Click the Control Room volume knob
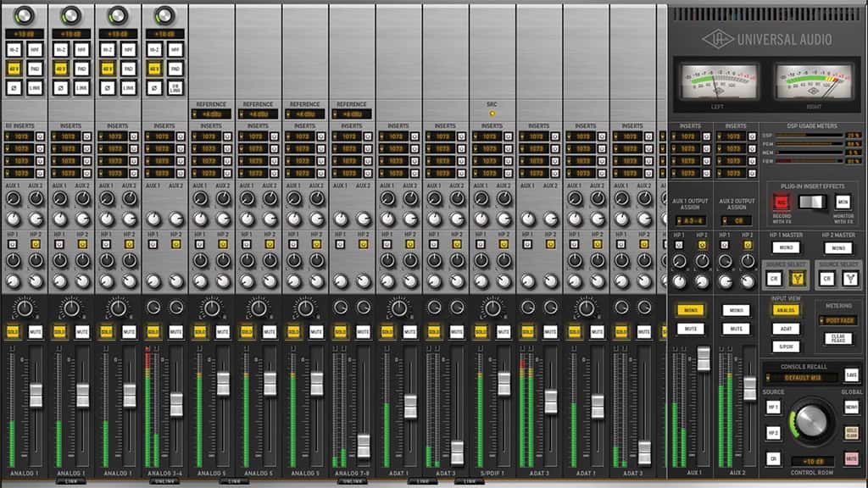Screen dimensions: 868x488 pyautogui.click(x=811, y=422)
